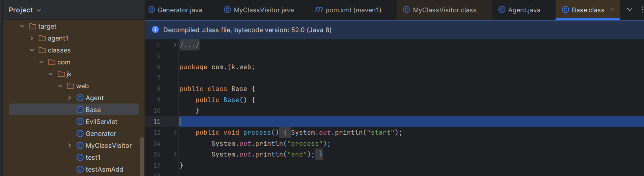This screenshot has width=644, height=176.
Task: Click the project tree vertical scrollbar
Action: 142,157
